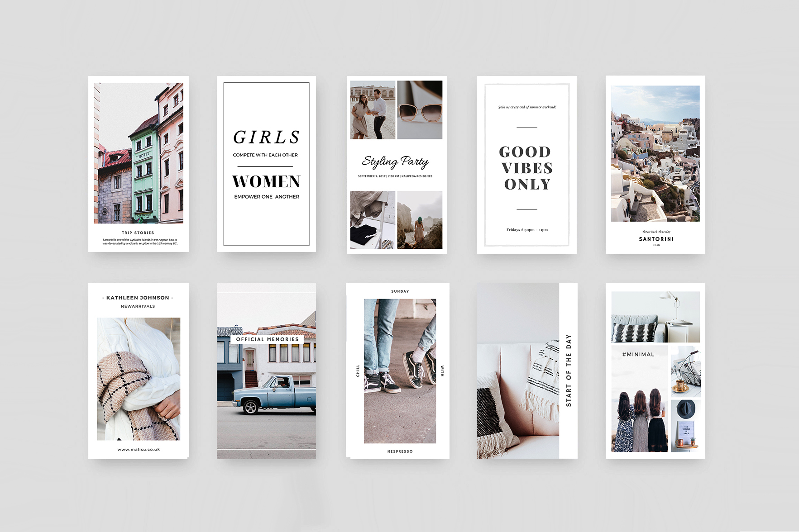Click 'EMPOWER ONE ANOTHER' text

coord(267,197)
